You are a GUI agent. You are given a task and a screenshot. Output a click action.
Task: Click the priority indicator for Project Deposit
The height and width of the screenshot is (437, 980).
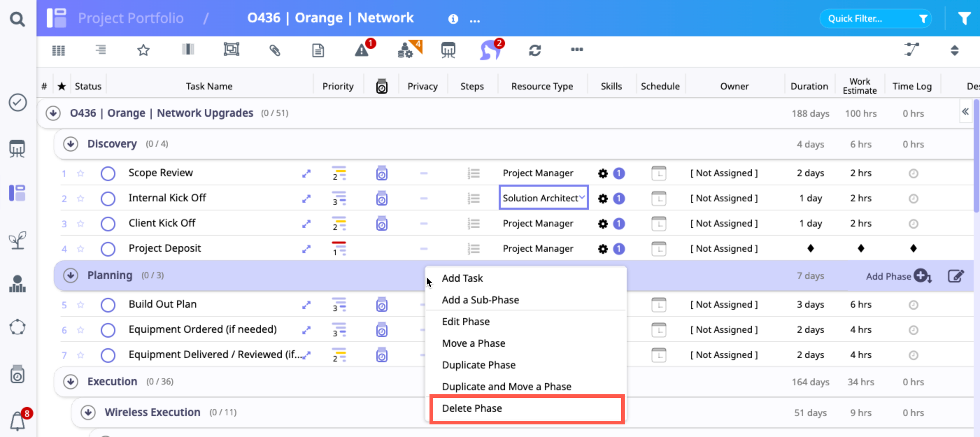[x=338, y=248]
